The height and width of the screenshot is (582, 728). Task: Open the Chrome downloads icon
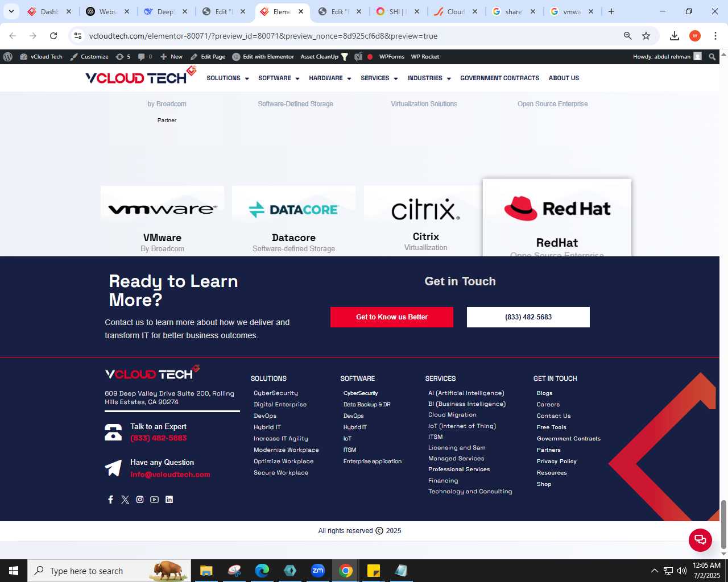tap(675, 36)
